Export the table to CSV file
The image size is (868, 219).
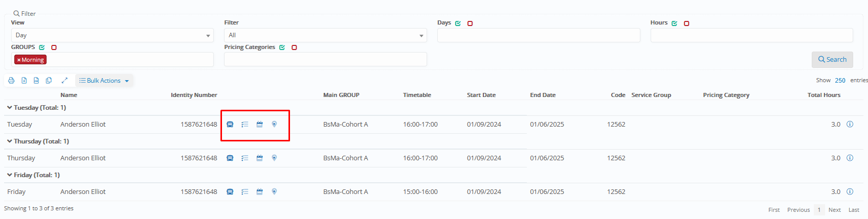click(x=36, y=81)
